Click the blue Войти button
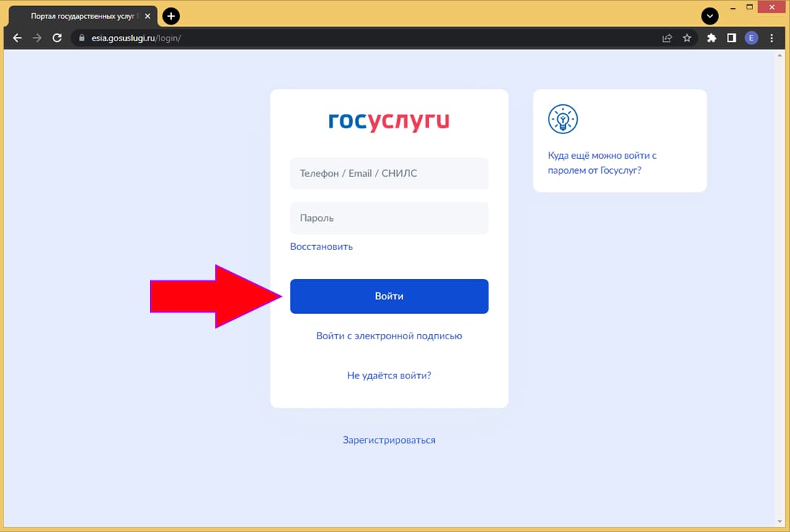 tap(389, 296)
